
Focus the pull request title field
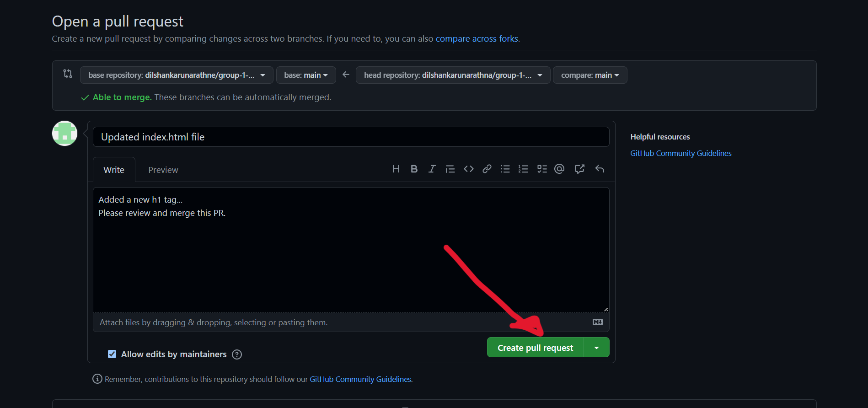pos(351,137)
